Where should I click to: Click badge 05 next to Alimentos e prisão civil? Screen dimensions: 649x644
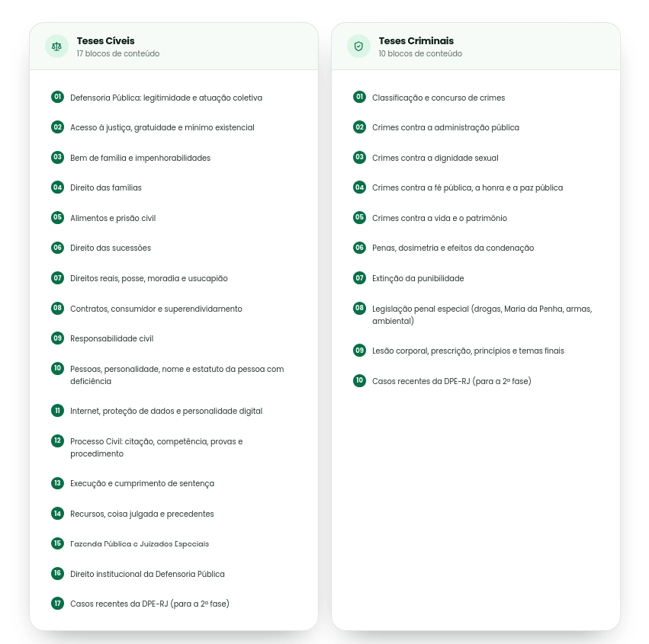57,217
